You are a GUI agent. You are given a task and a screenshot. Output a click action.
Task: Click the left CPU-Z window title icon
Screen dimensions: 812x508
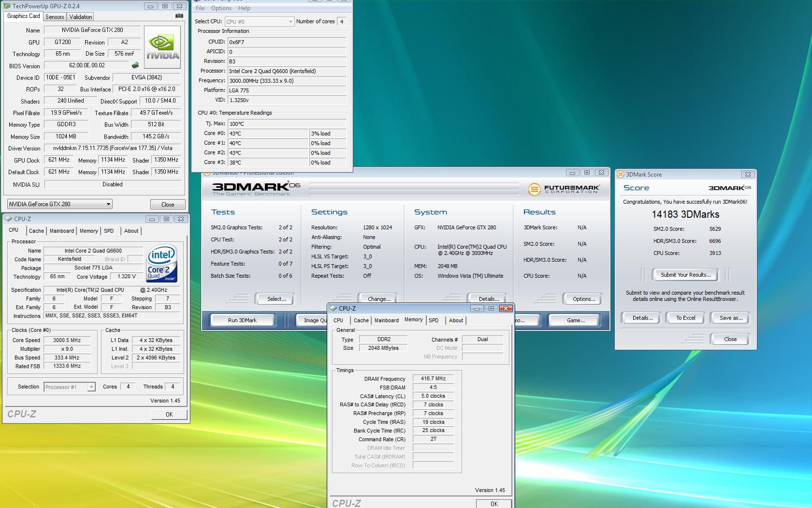tap(9, 219)
